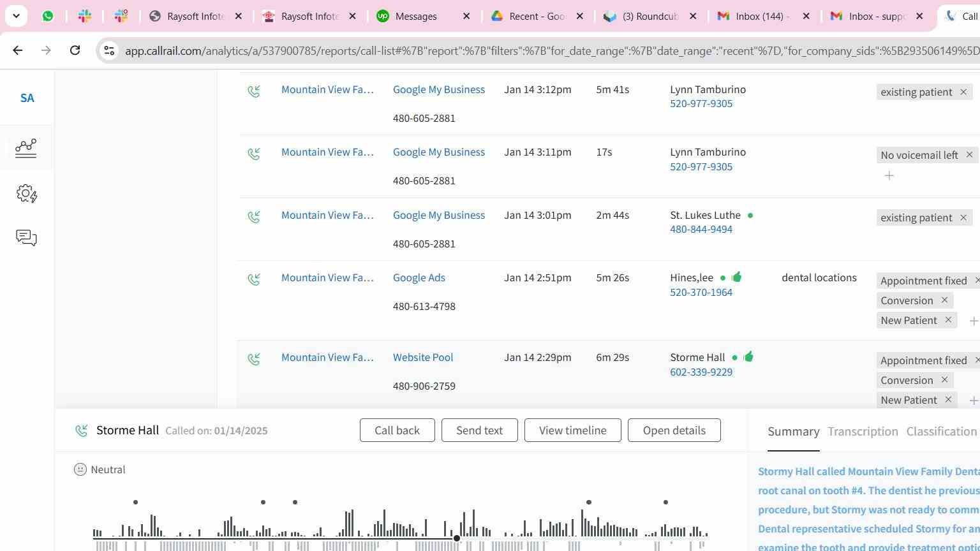980x551 pixels.
Task: Click phone number 520-370-1964
Action: tap(701, 292)
